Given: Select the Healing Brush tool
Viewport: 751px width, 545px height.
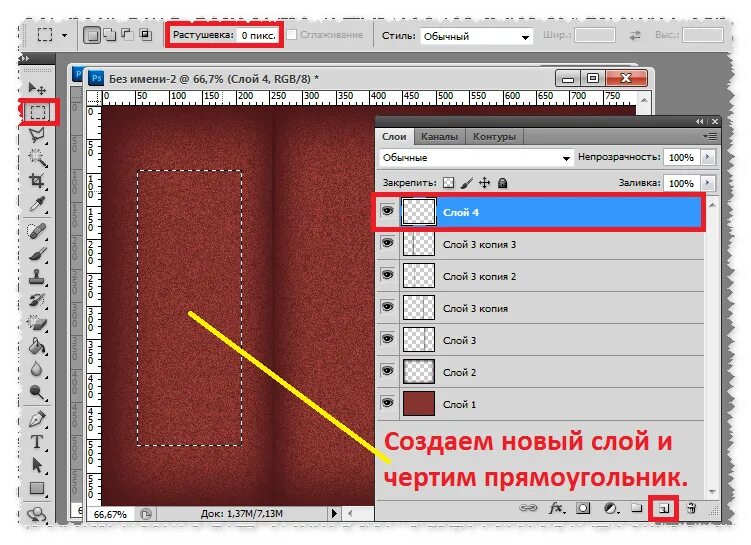Looking at the screenshot, I should click(37, 231).
